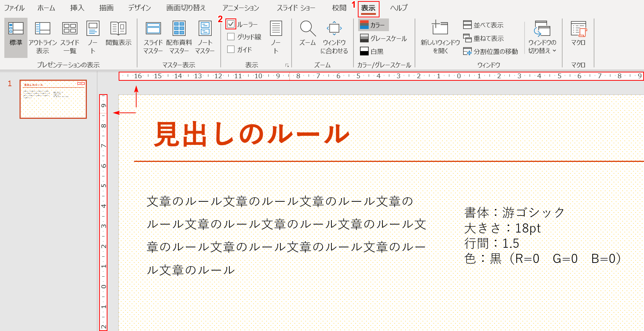Switch to the アニメーション tab
The image size is (644, 331).
[x=241, y=8]
